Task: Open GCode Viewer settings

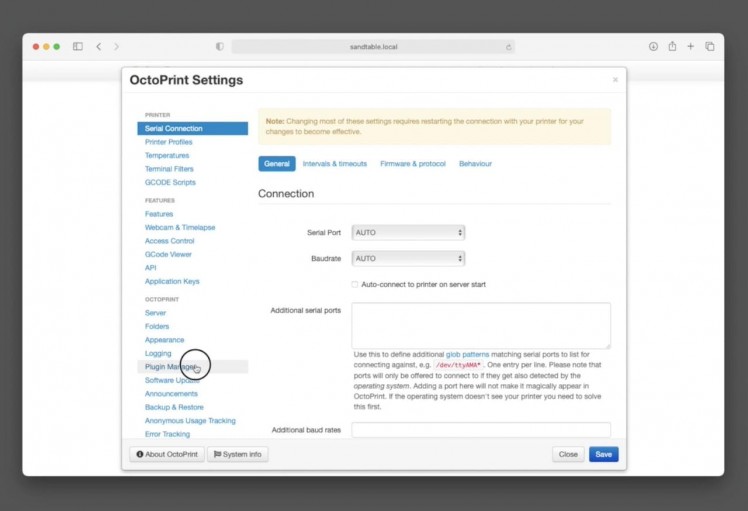Action: [168, 254]
